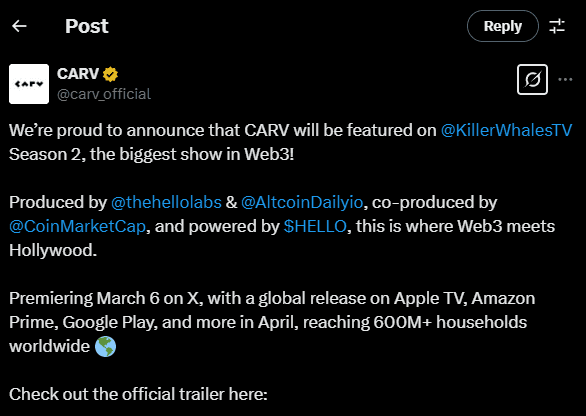Open the reply sorting filter icon
Screen dimensions: 586x416
[x=557, y=26]
